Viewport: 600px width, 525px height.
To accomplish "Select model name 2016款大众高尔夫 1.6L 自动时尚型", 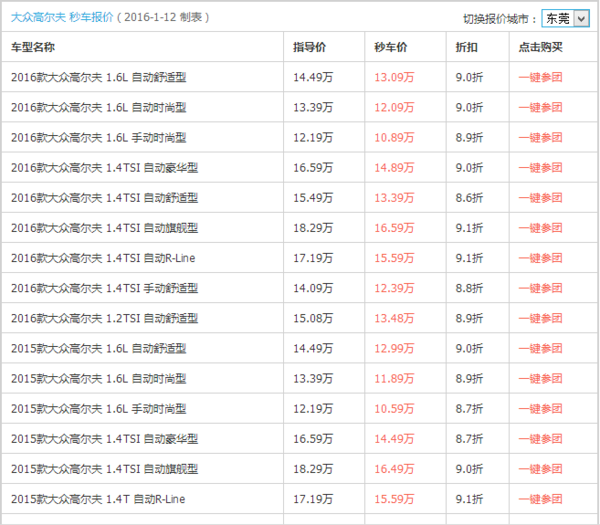I will pos(99,108).
